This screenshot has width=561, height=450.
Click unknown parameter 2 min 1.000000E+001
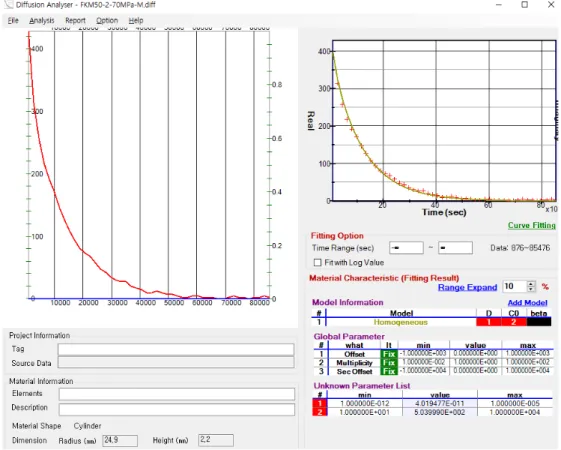coord(365,412)
